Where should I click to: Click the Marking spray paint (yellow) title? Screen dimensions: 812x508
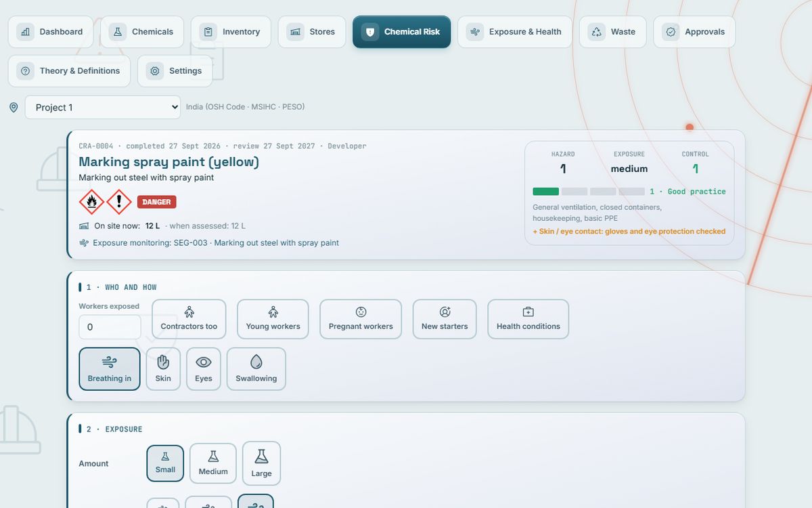169,162
